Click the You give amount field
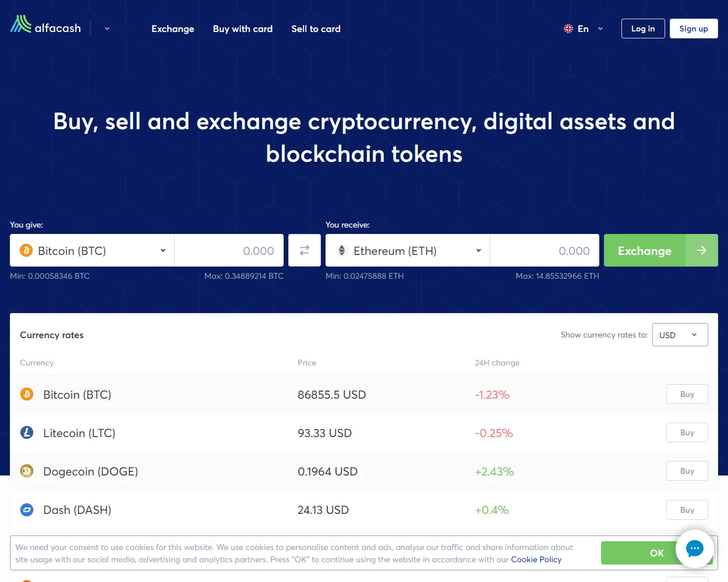This screenshot has width=728, height=582. pos(229,250)
